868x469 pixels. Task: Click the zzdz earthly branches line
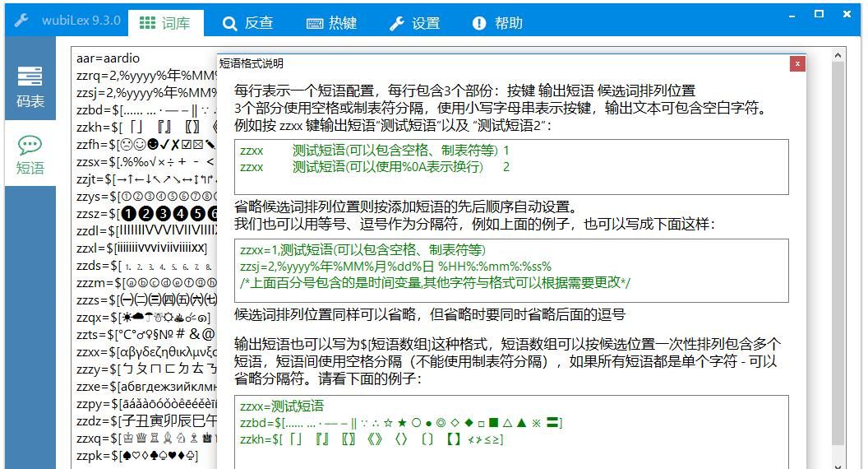click(146, 420)
